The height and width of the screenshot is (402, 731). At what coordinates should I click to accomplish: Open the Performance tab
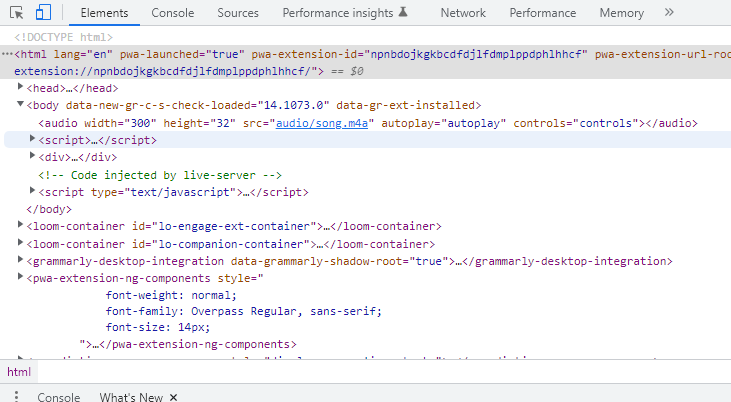click(x=543, y=13)
